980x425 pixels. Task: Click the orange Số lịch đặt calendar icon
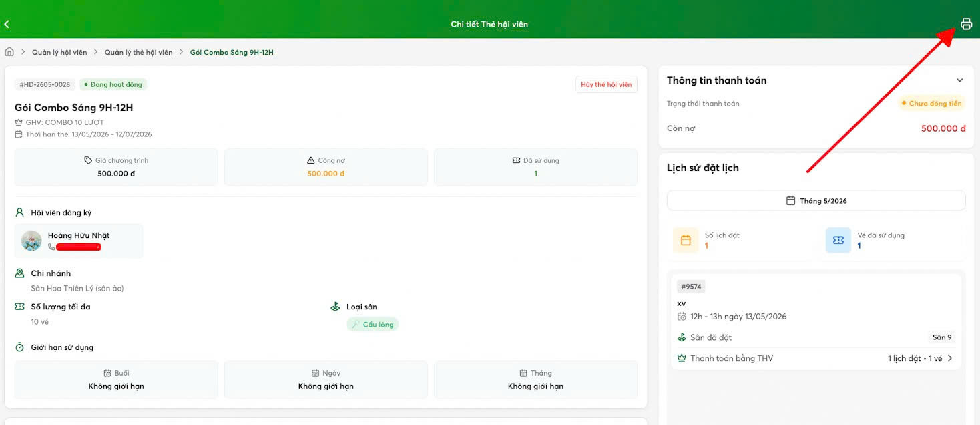(686, 240)
